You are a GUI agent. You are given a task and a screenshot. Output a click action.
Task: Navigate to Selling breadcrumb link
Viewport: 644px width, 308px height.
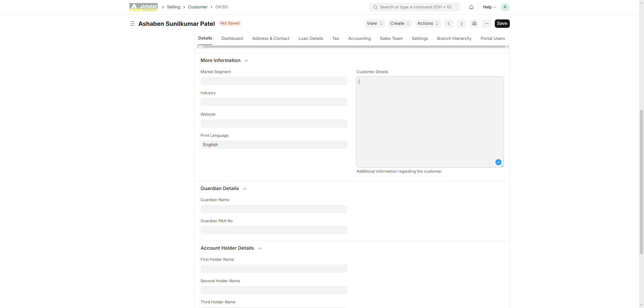click(173, 7)
